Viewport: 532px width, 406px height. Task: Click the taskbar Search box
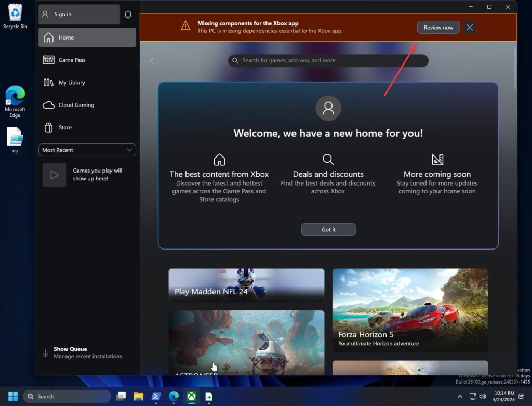pos(67,396)
